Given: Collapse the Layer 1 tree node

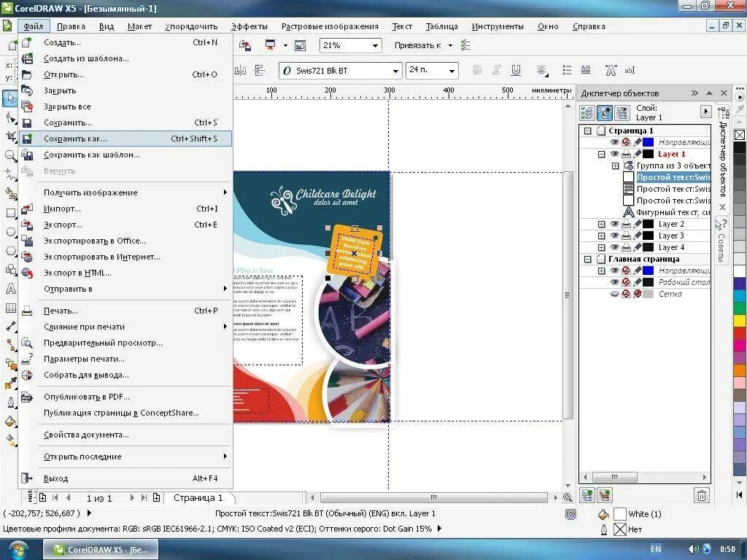Looking at the screenshot, I should click(x=601, y=154).
